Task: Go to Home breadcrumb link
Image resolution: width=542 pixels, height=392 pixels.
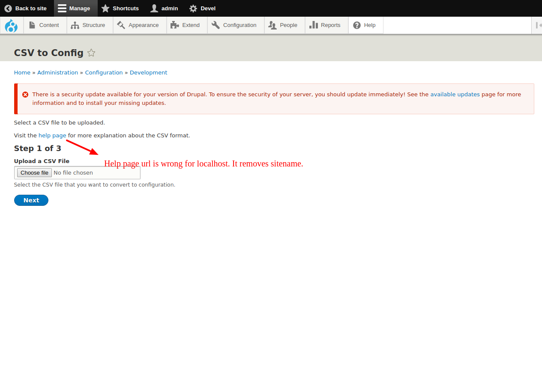Action: coord(22,72)
